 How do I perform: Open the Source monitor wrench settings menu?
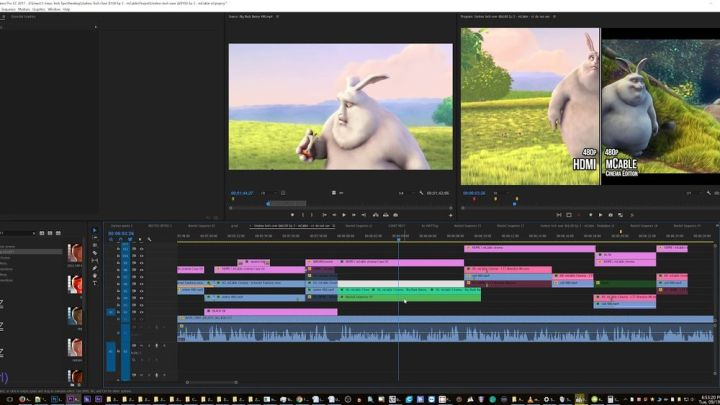click(x=421, y=193)
